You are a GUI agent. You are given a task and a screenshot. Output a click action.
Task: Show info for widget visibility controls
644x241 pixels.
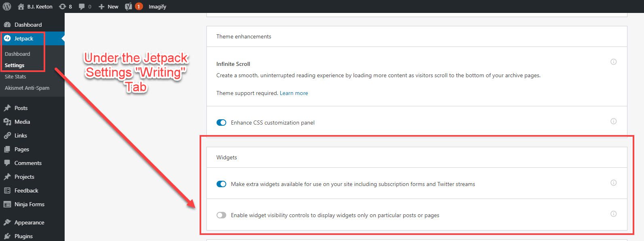(x=613, y=214)
